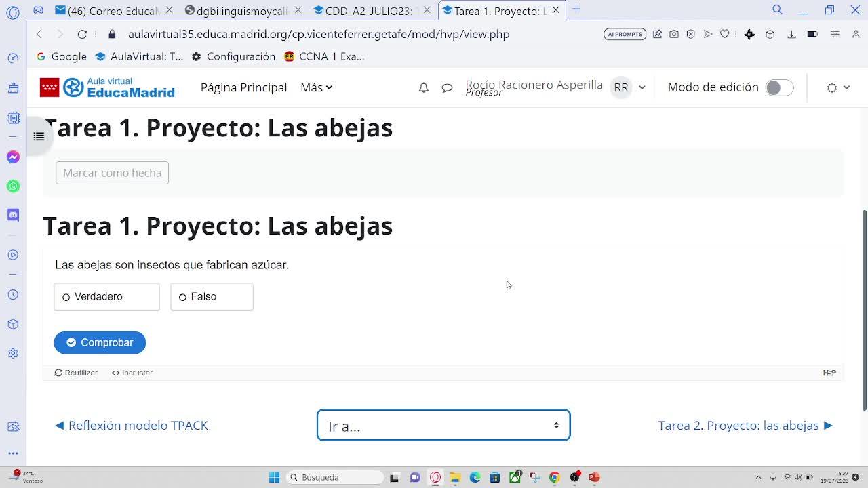
Task: Toggle the Modo de edición switch
Action: point(779,87)
